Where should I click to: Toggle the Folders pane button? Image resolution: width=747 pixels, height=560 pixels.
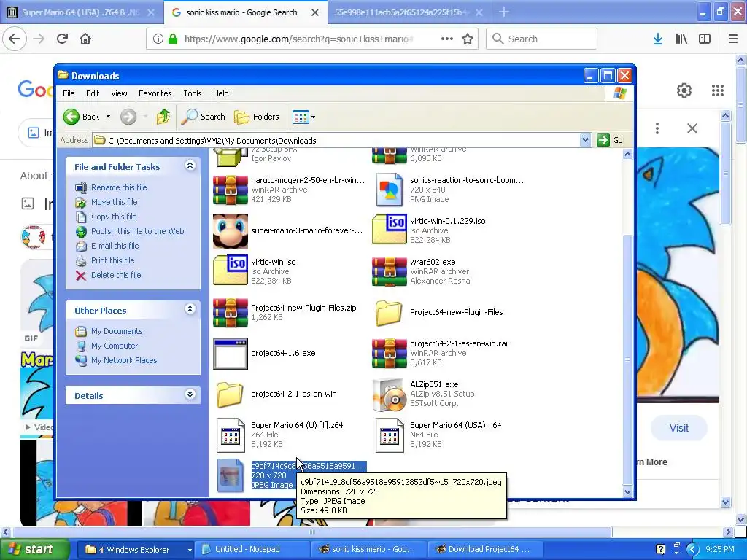pyautogui.click(x=257, y=117)
